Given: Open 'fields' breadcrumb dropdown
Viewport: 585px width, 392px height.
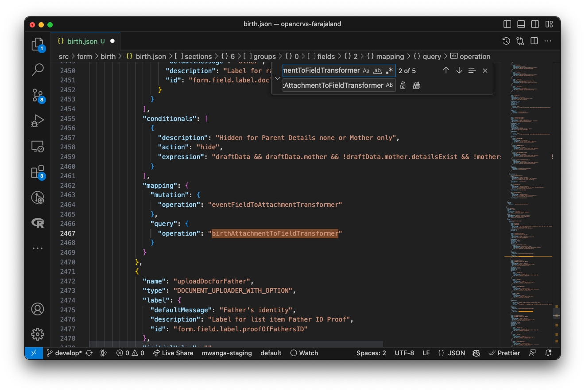Looking at the screenshot, I should [321, 56].
